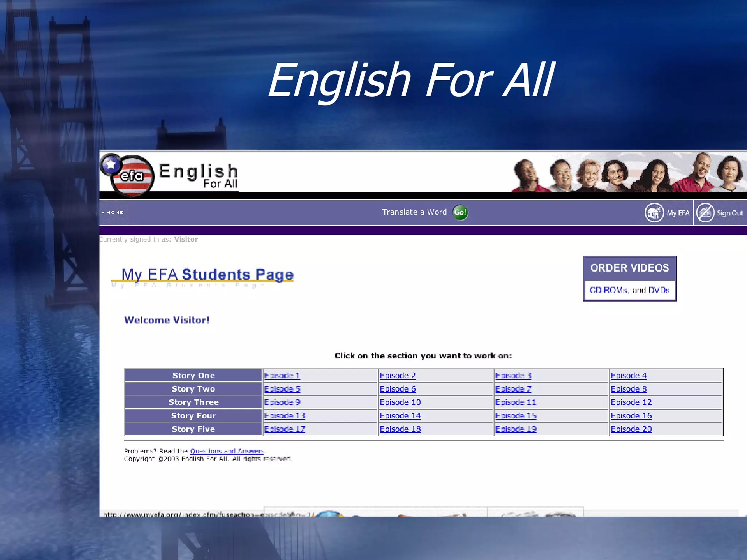Open Episode 5 link
Viewport: 747px width, 560px height.
point(282,389)
